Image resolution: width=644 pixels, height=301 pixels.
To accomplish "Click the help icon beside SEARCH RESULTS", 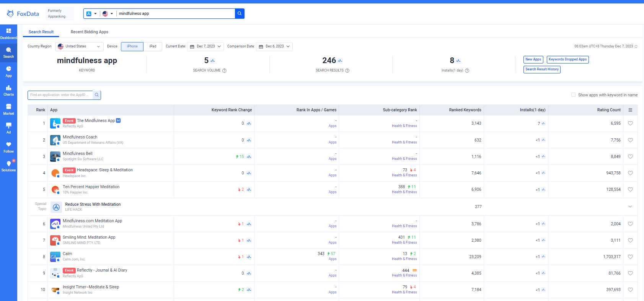I will point(347,70).
